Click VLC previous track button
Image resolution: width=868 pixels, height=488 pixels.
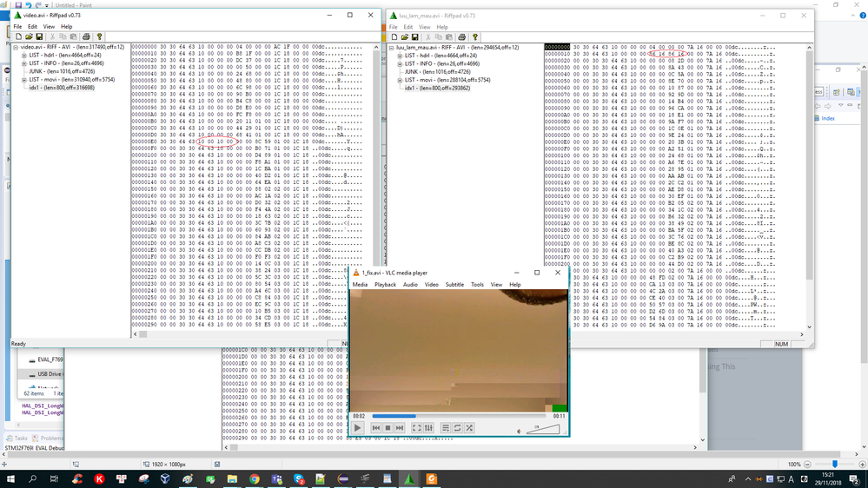376,428
